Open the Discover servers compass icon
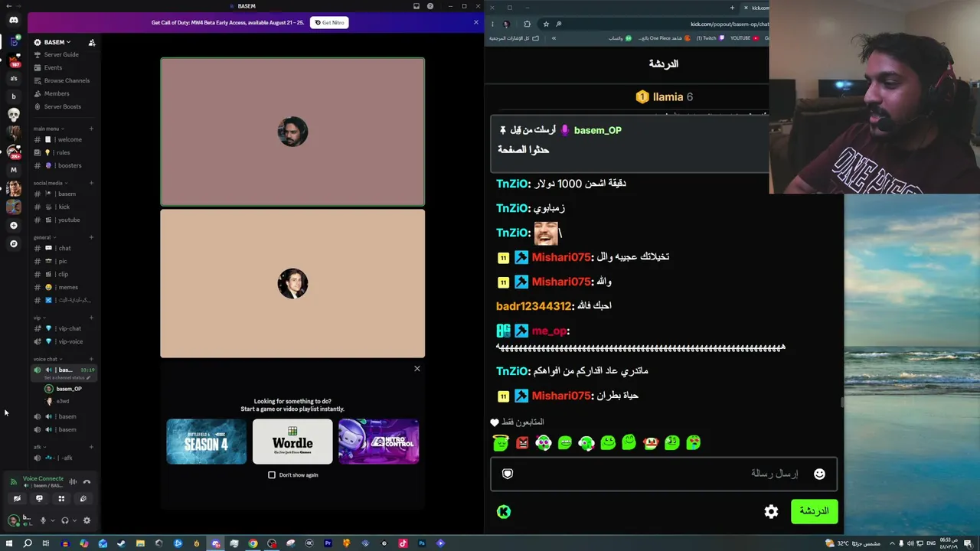Image resolution: width=980 pixels, height=551 pixels. [x=13, y=243]
